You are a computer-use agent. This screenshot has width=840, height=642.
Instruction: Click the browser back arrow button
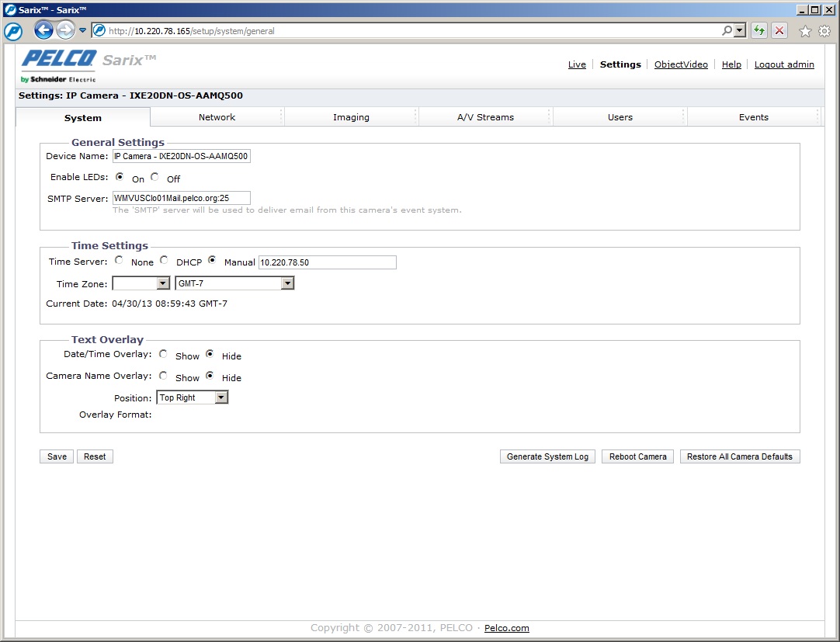[43, 31]
